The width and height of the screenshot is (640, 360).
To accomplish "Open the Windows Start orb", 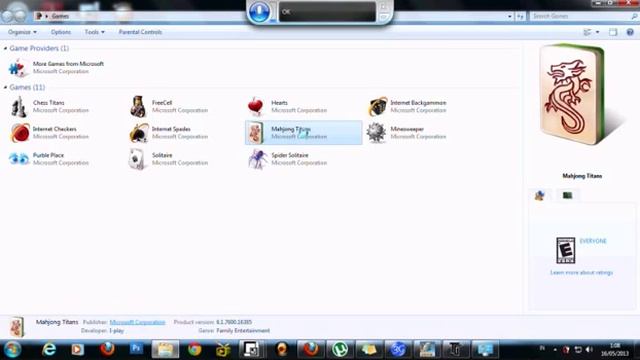I will point(13,349).
